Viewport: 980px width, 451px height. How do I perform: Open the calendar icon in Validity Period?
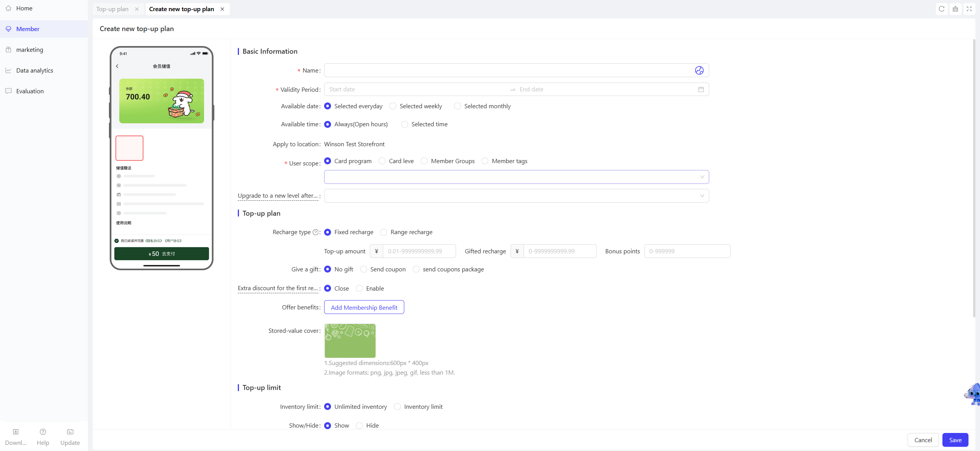[701, 89]
